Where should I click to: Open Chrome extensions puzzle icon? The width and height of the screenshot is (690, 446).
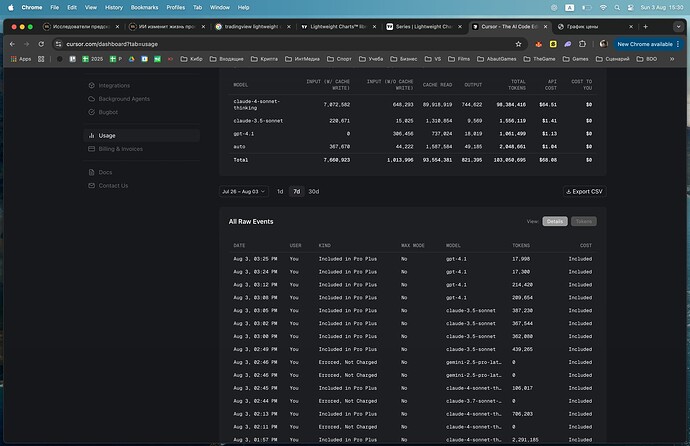(582, 44)
